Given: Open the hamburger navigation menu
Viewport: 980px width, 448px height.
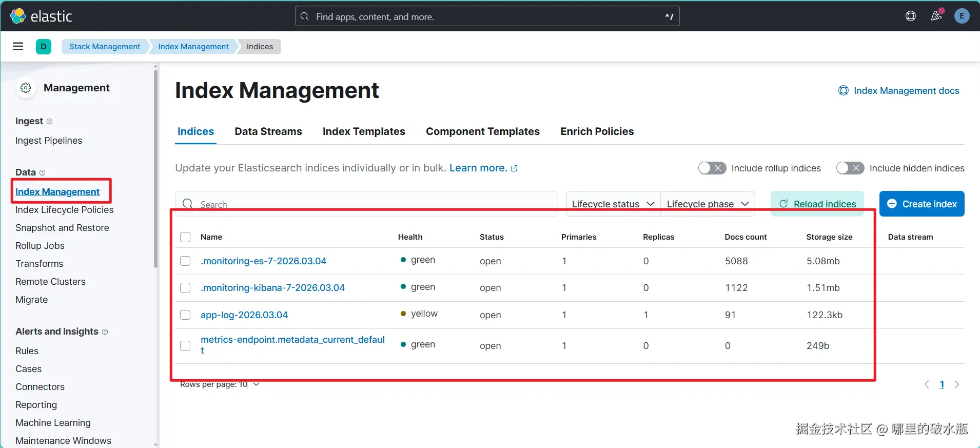Looking at the screenshot, I should (x=18, y=46).
